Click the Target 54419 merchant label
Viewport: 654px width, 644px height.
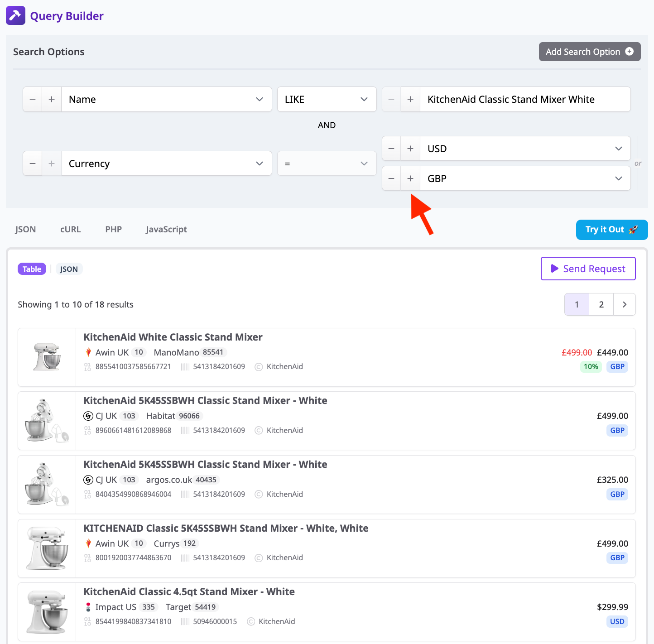(x=192, y=607)
